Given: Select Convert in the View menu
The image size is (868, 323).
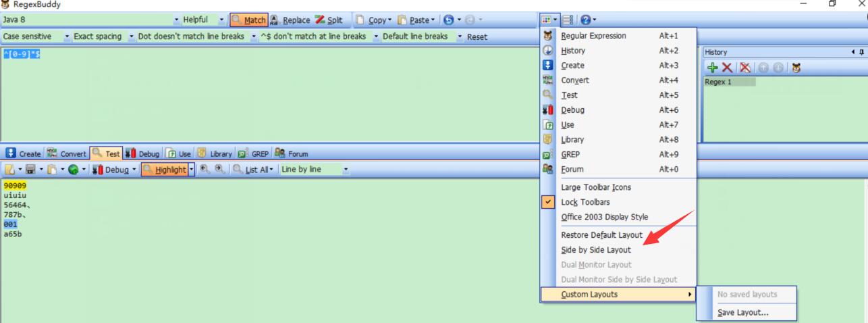Looking at the screenshot, I should coord(618,80).
